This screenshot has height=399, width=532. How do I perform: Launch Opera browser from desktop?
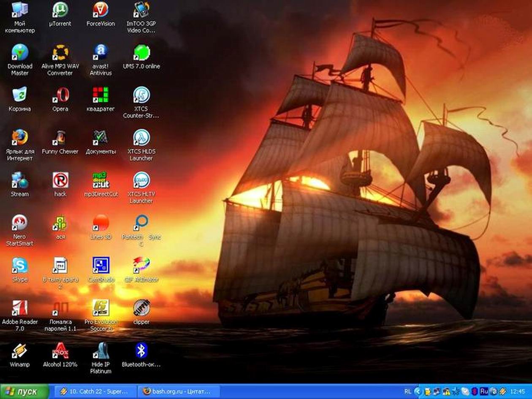point(60,95)
